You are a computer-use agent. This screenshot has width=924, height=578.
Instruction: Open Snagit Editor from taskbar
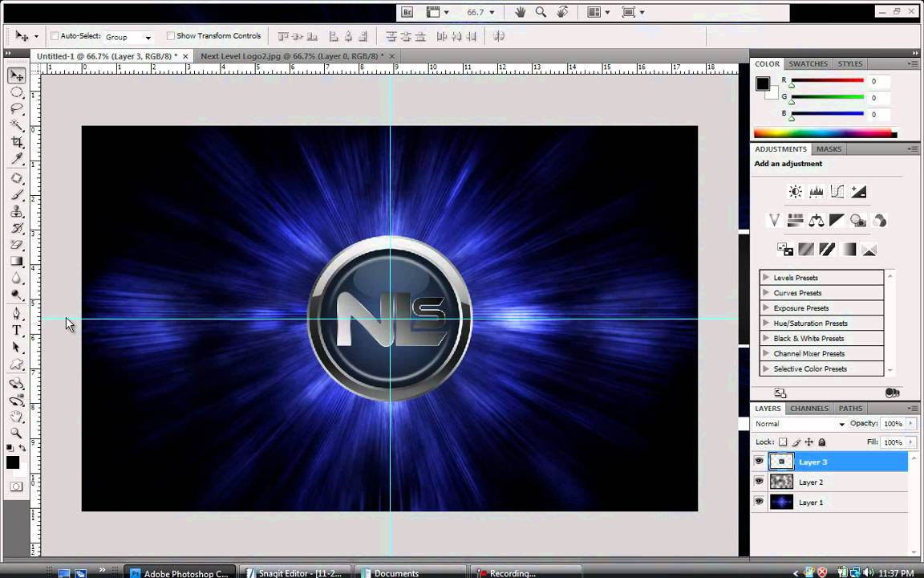tap(294, 572)
